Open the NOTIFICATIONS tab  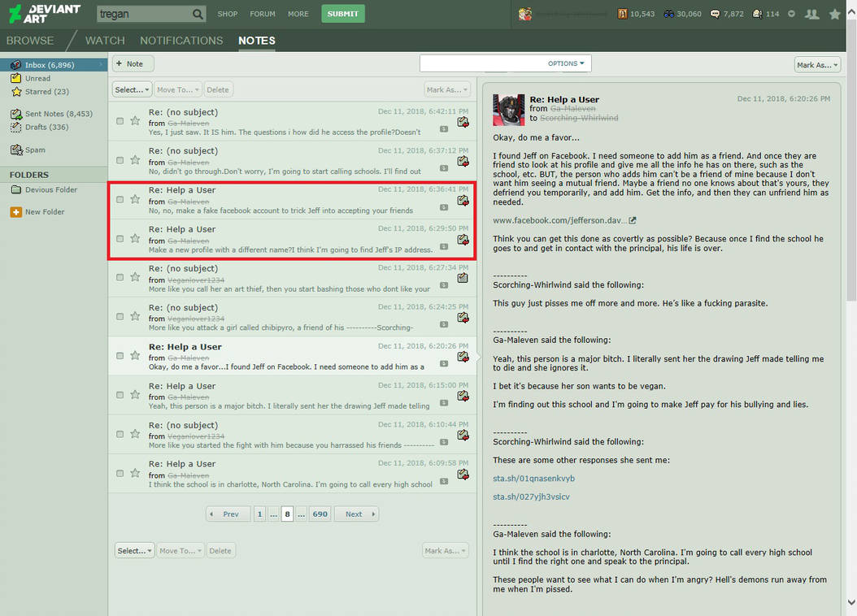click(181, 41)
